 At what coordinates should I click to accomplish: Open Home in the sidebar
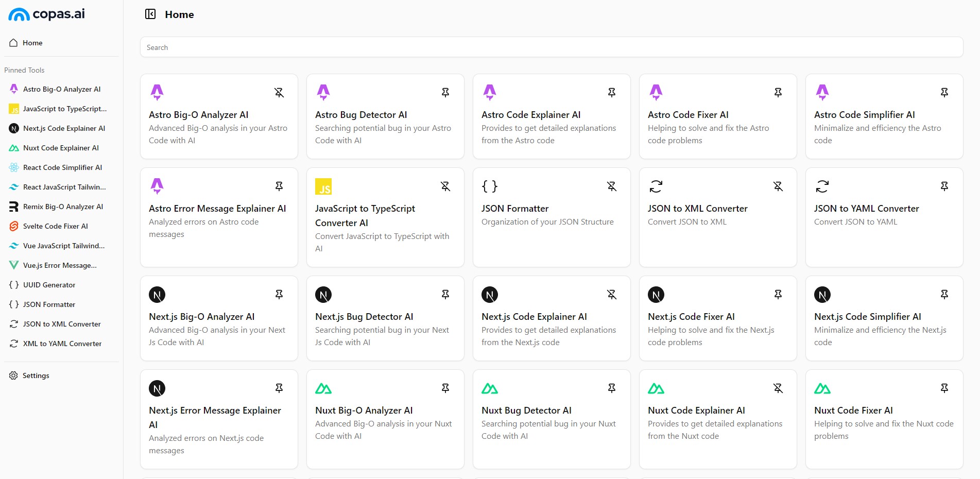coord(32,43)
